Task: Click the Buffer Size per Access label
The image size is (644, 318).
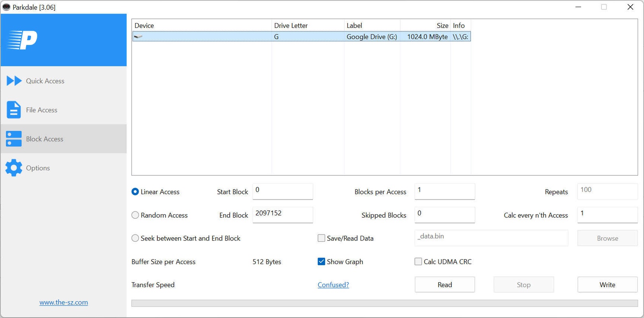Action: 164,262
